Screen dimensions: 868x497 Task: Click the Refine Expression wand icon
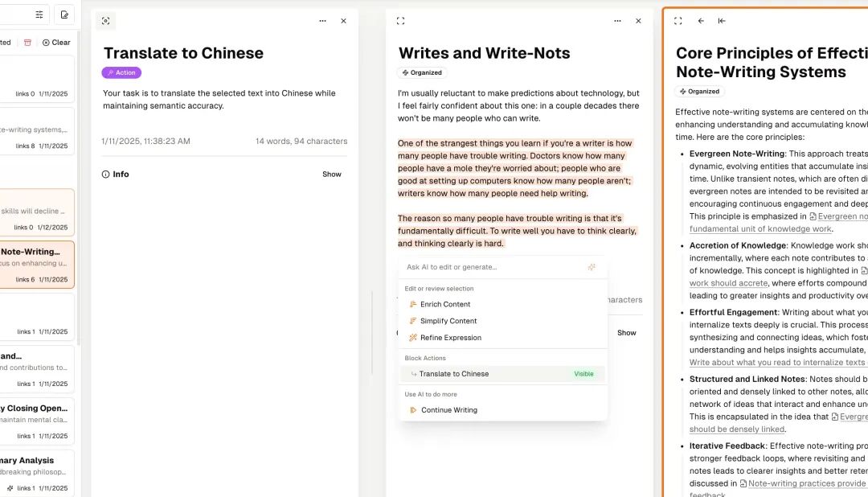point(413,338)
